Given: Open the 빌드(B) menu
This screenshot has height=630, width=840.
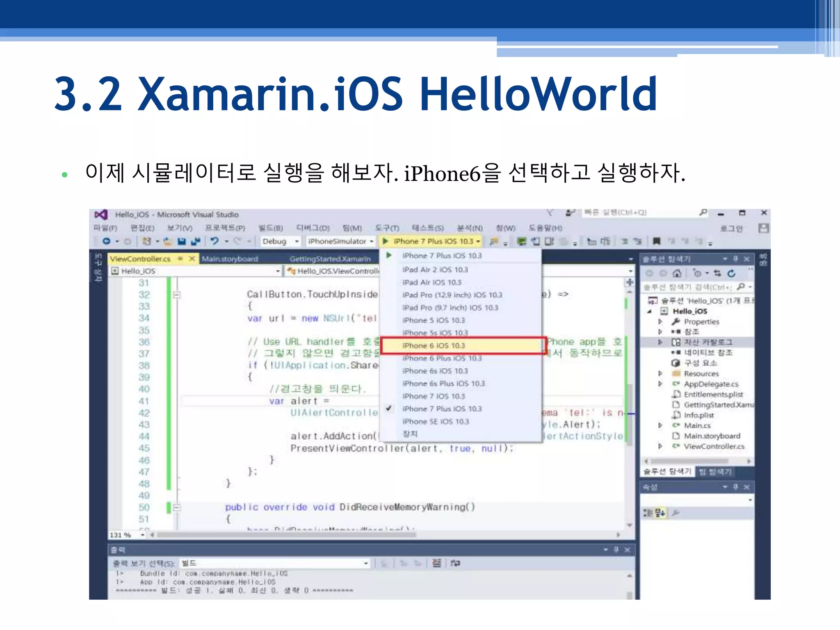Looking at the screenshot, I should tap(271, 228).
